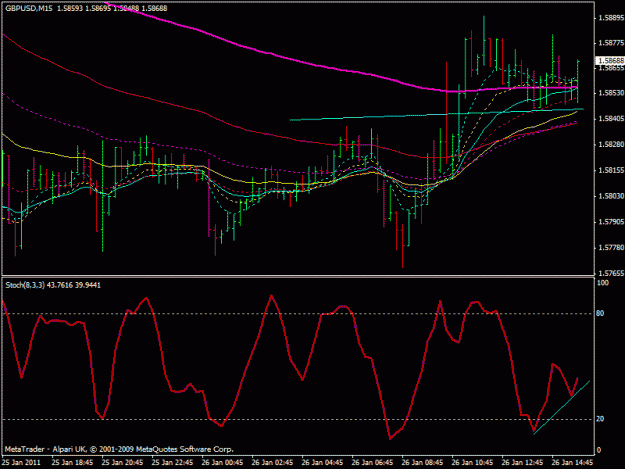The width and height of the screenshot is (625, 469).
Task: Click the 25 Jan 18:45 time label
Action: click(73, 463)
